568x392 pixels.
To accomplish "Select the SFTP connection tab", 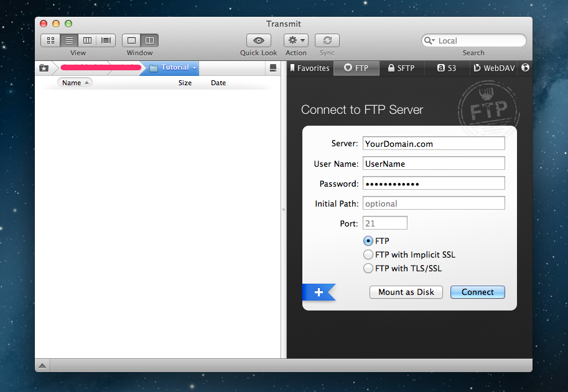I will tap(401, 68).
